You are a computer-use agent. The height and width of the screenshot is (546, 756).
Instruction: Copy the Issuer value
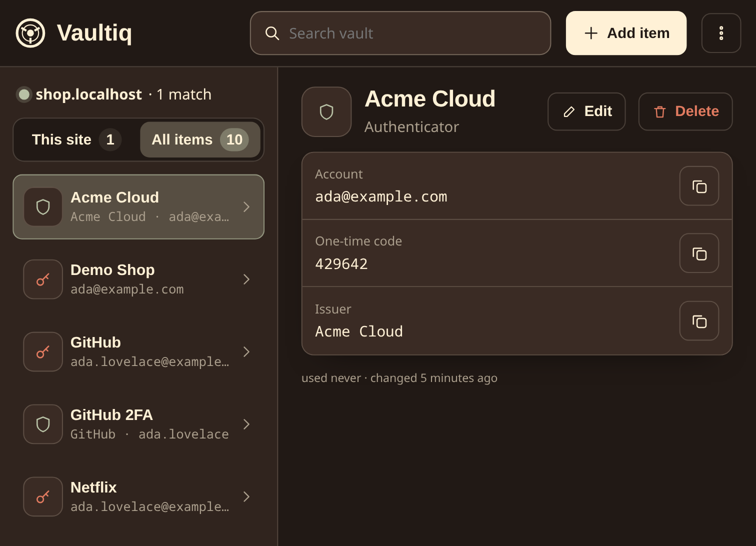[x=699, y=321]
